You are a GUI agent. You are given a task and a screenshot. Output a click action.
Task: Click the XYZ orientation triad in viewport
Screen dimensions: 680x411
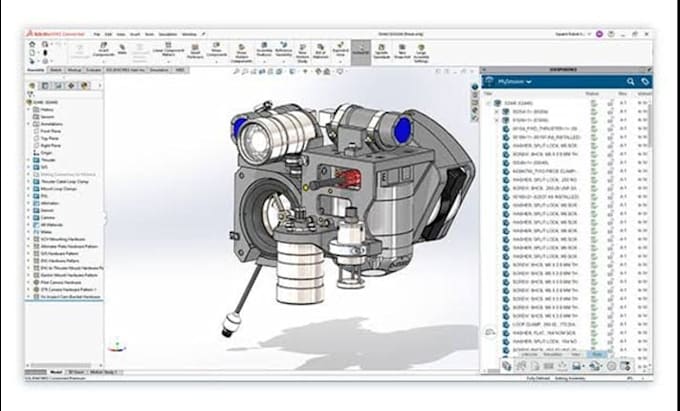click(116, 346)
